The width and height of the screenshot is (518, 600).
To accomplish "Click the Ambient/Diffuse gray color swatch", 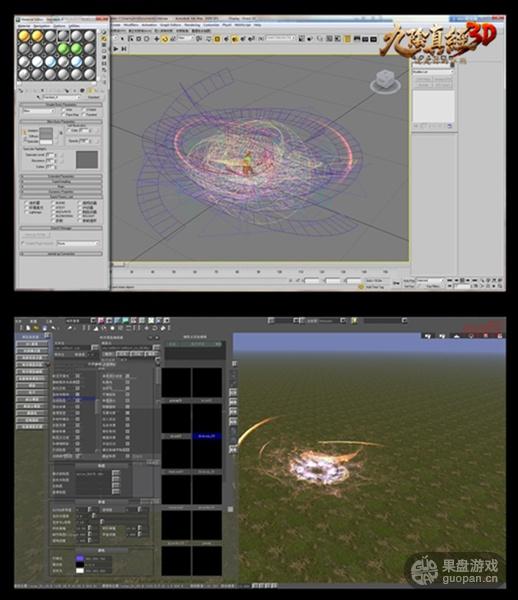I will point(46,133).
